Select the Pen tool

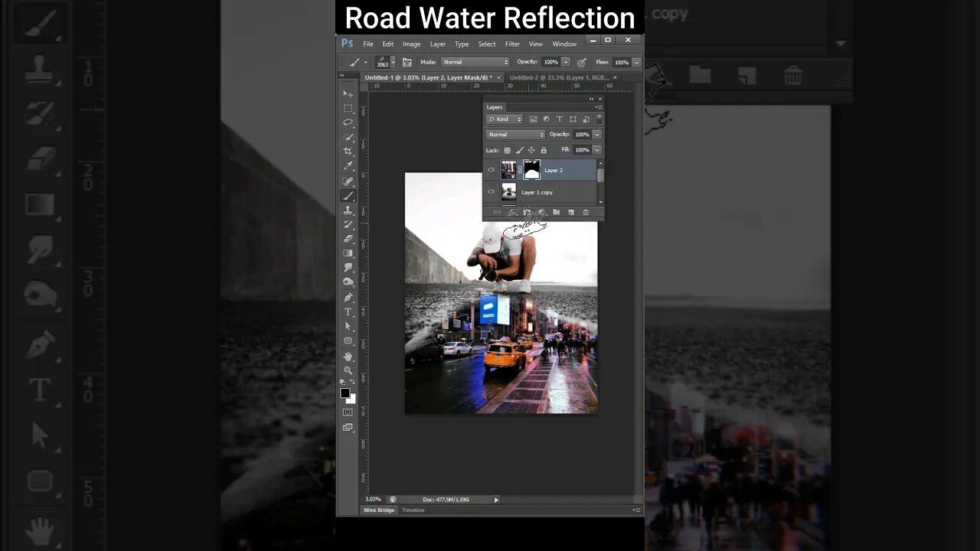point(348,297)
